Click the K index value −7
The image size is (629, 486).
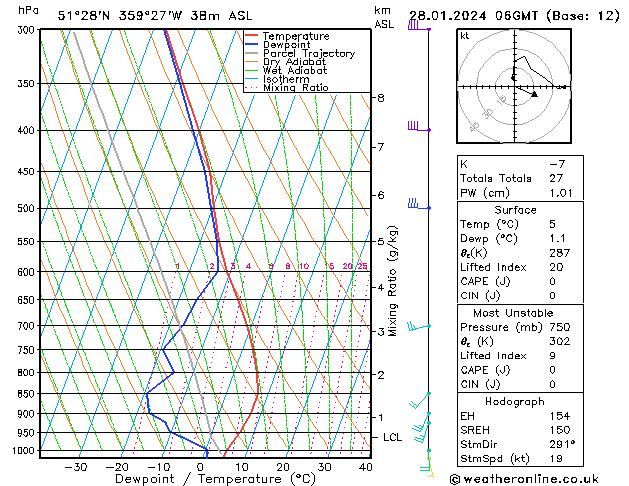point(558,164)
